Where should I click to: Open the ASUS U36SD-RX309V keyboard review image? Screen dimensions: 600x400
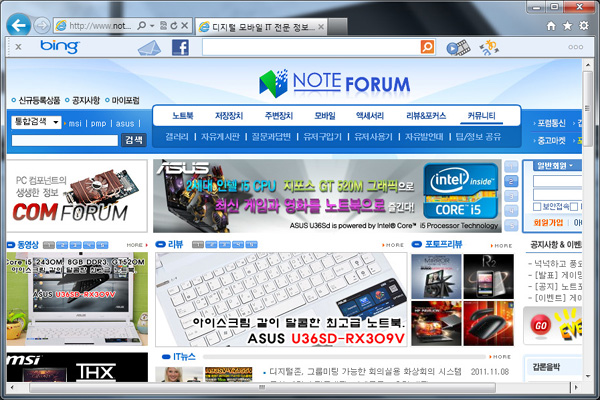(x=281, y=299)
